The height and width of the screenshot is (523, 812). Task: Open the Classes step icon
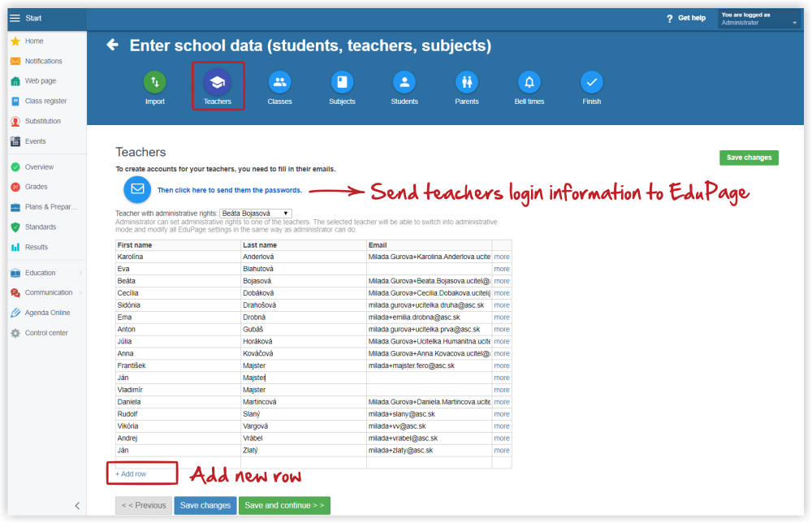(x=279, y=82)
